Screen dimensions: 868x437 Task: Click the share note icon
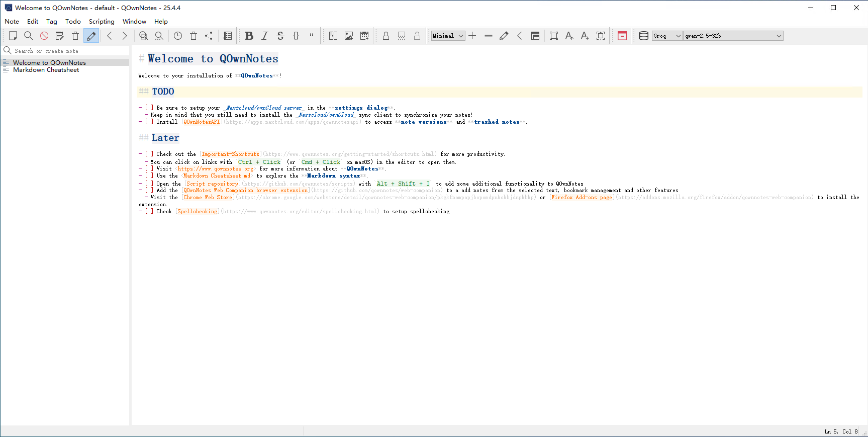coord(209,36)
